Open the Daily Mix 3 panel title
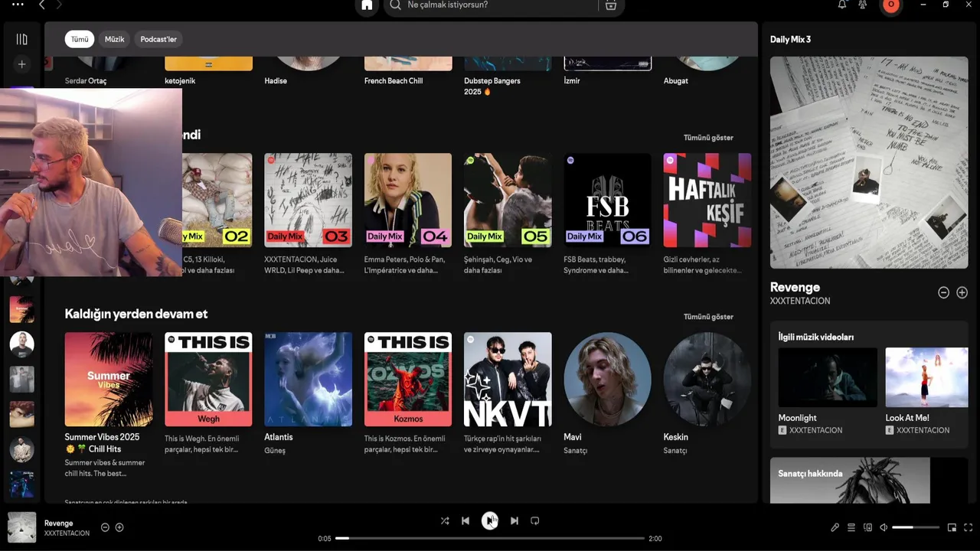 (x=790, y=40)
